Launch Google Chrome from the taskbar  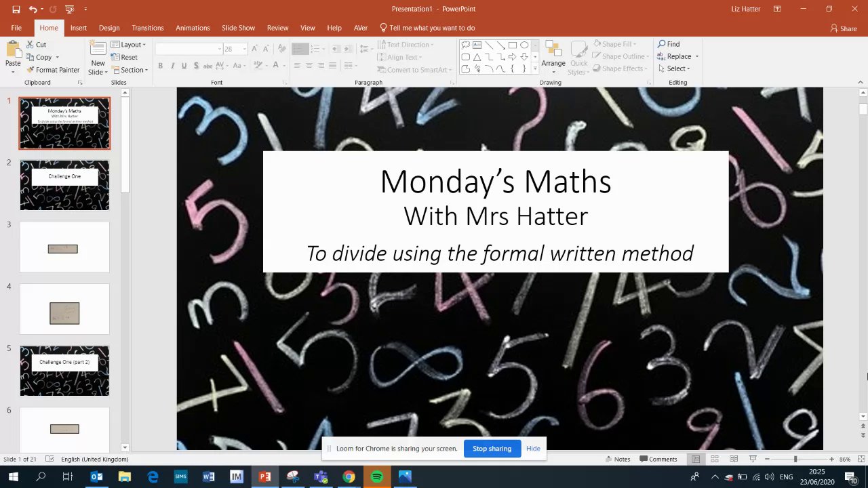pyautogui.click(x=349, y=476)
